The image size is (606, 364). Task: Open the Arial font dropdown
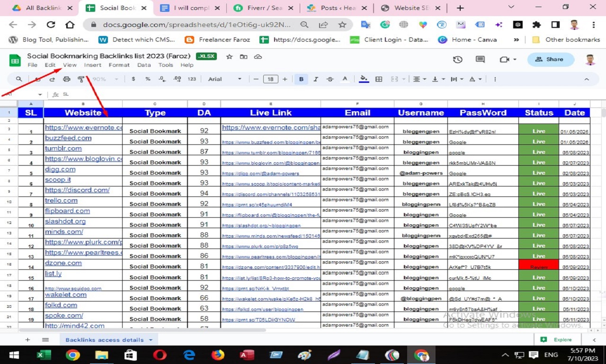tap(225, 79)
